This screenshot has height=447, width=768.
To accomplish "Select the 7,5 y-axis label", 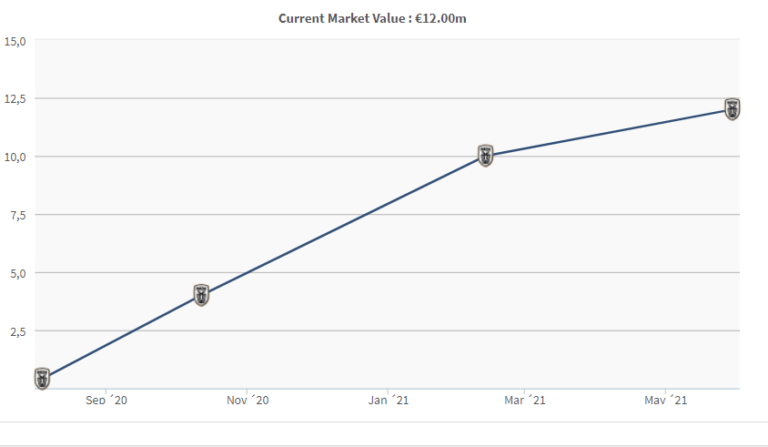I will click(17, 215).
